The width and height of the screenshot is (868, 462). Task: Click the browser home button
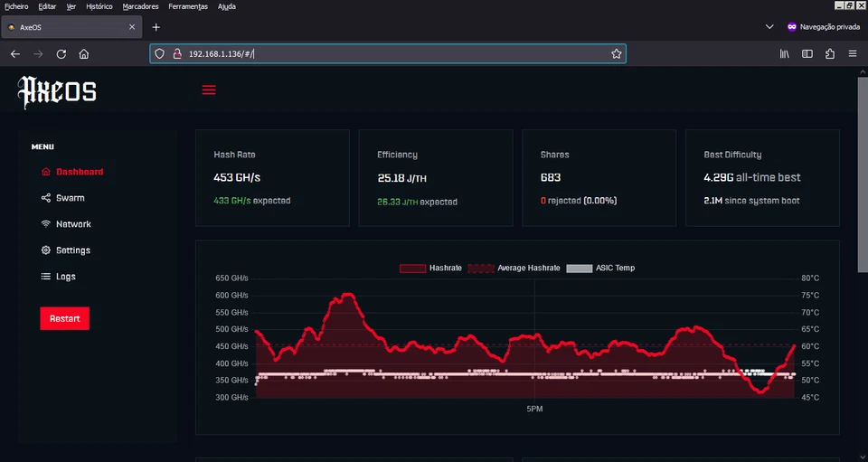pyautogui.click(x=83, y=54)
